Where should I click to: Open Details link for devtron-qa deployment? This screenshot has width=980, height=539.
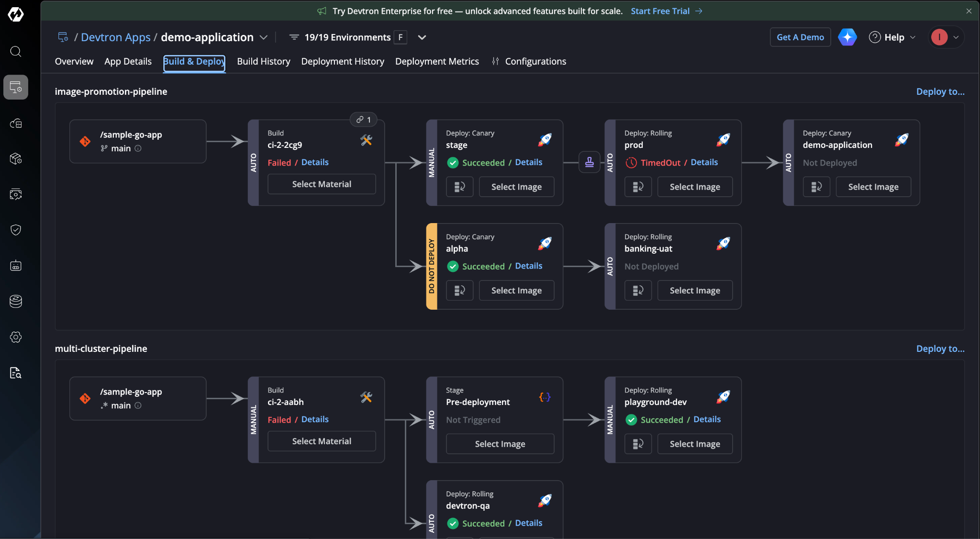529,523
